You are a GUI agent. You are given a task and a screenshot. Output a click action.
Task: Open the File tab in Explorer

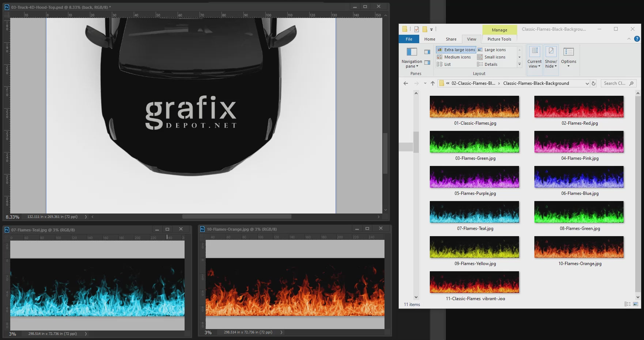click(x=409, y=39)
